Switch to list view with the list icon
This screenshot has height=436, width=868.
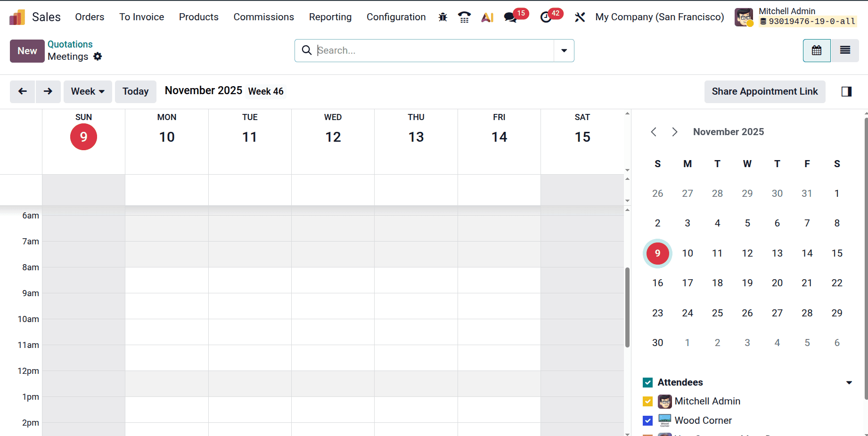pyautogui.click(x=844, y=50)
